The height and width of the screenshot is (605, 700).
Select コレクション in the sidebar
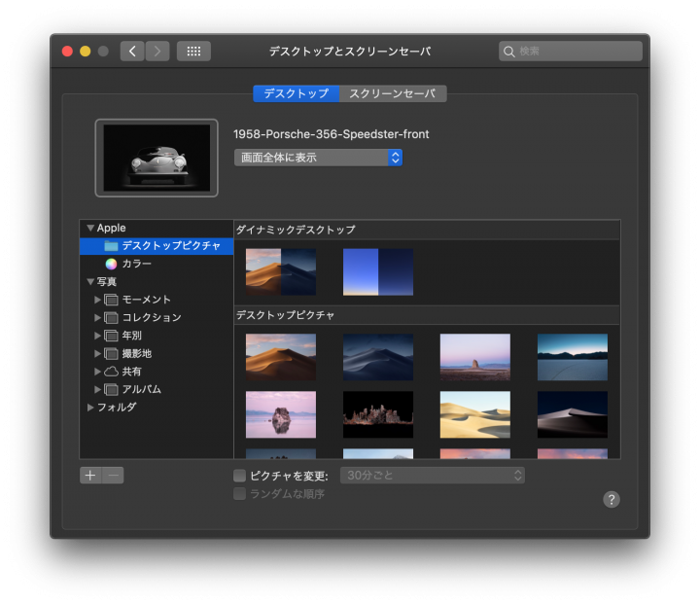tap(157, 317)
